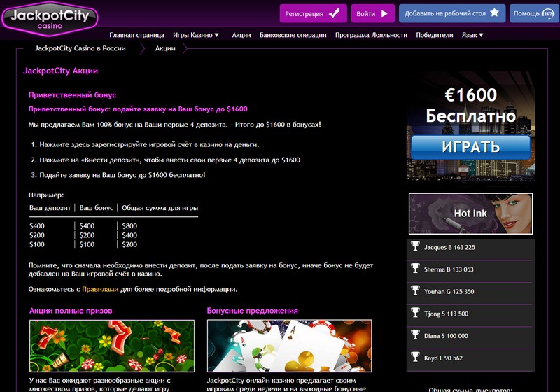Viewport: 560px width, 392px height.
Task: Click the JackpotCity Акции page title
Action: (x=60, y=71)
